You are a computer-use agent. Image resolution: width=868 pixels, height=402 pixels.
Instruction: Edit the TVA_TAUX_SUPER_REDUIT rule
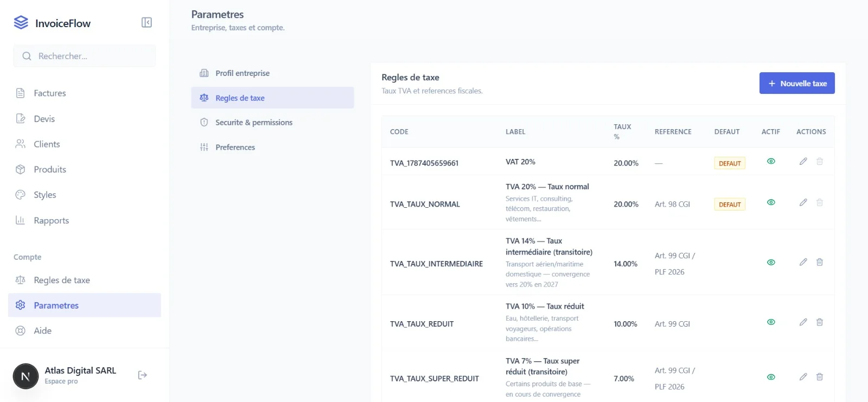point(803,377)
